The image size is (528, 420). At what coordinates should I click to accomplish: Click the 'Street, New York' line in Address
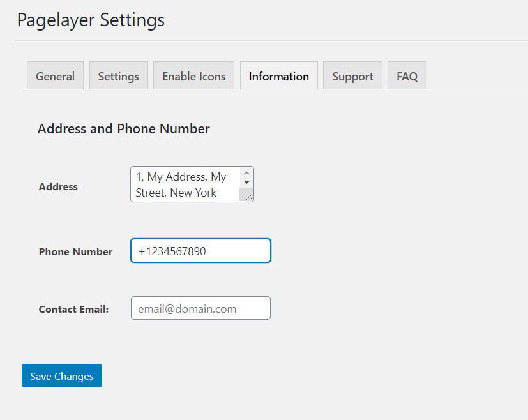coord(176,193)
